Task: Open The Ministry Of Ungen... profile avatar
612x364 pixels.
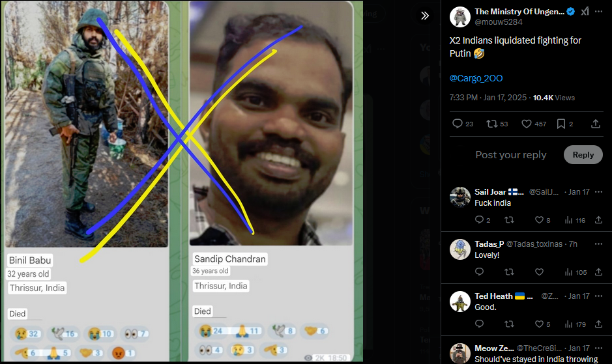Action: point(460,17)
